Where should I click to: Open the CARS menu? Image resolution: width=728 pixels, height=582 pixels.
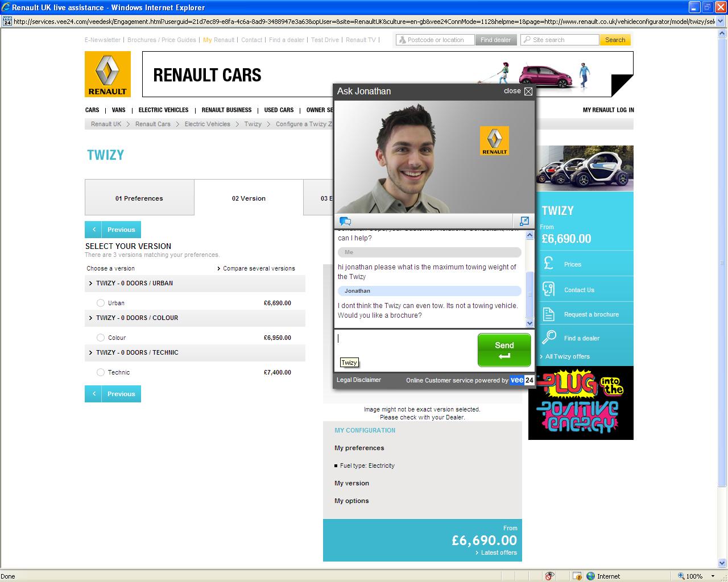tap(92, 110)
